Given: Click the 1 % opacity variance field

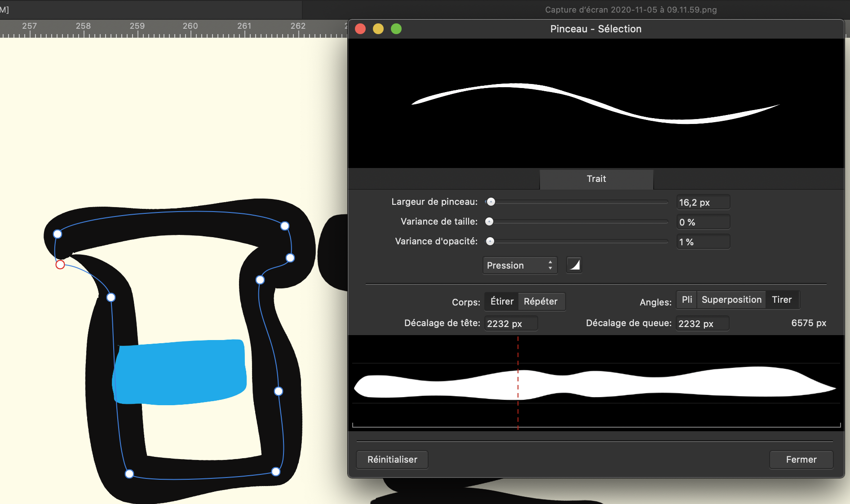Looking at the screenshot, I should click(703, 242).
